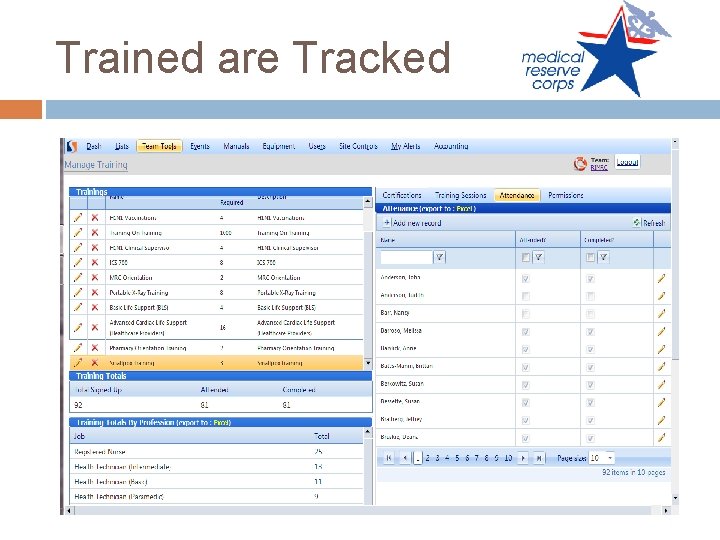Edit Bernette, Susan attendance pencil icon
The image size is (720, 540).
tap(661, 403)
